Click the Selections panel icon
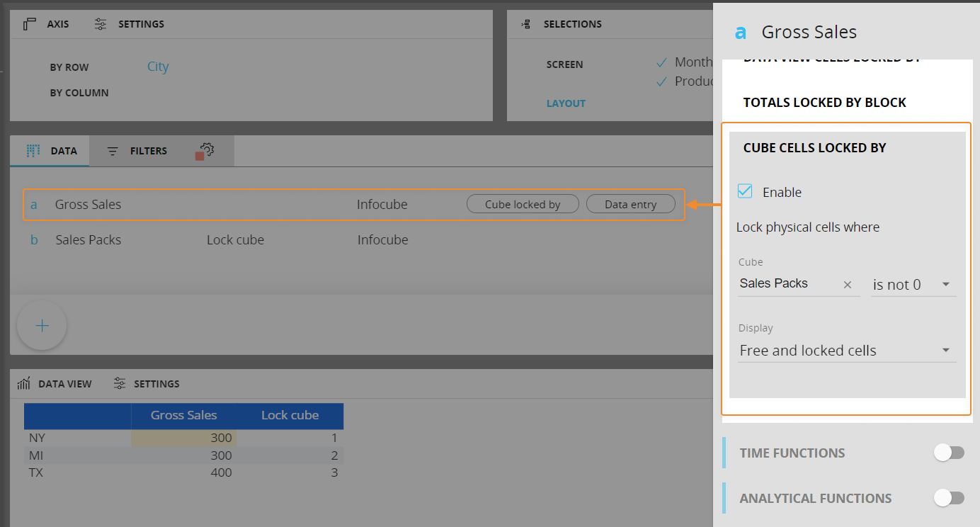 tap(526, 23)
